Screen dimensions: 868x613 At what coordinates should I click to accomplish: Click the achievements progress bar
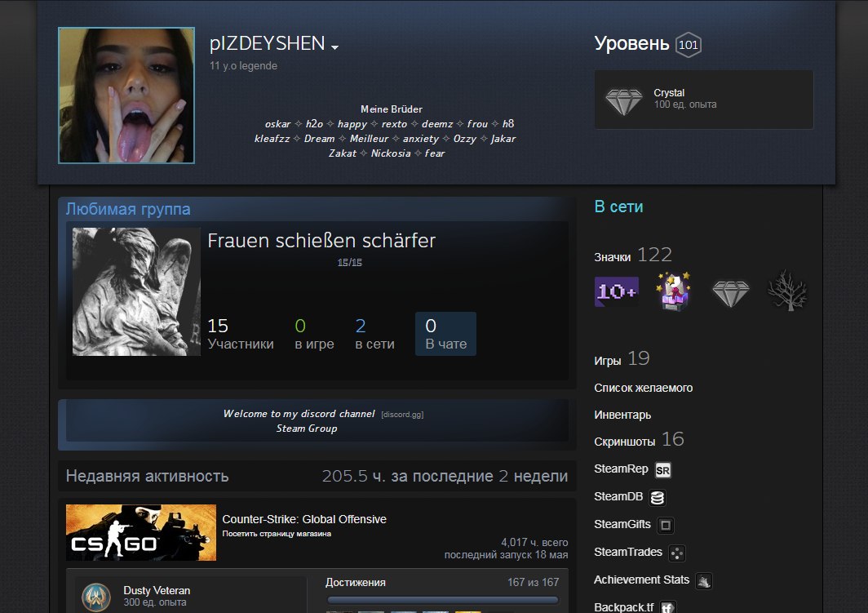[x=442, y=601]
